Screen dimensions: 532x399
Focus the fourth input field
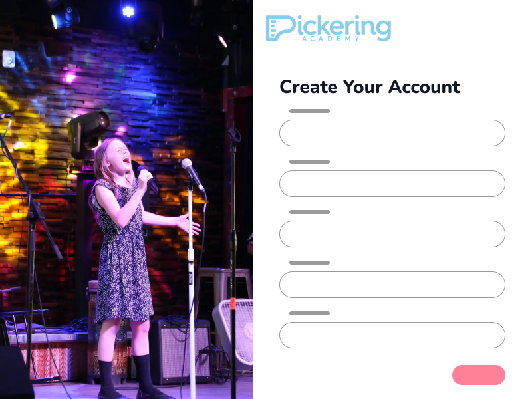click(392, 285)
